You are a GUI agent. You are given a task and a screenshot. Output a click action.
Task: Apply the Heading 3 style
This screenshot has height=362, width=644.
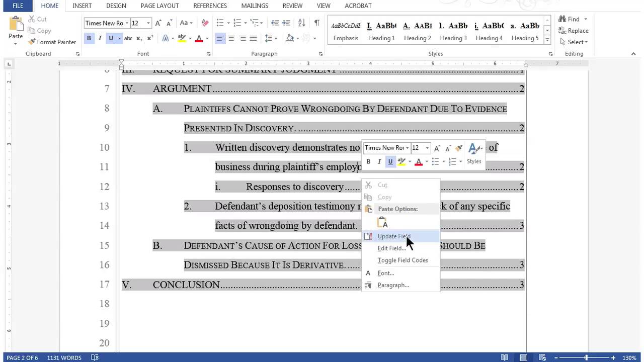click(x=453, y=31)
